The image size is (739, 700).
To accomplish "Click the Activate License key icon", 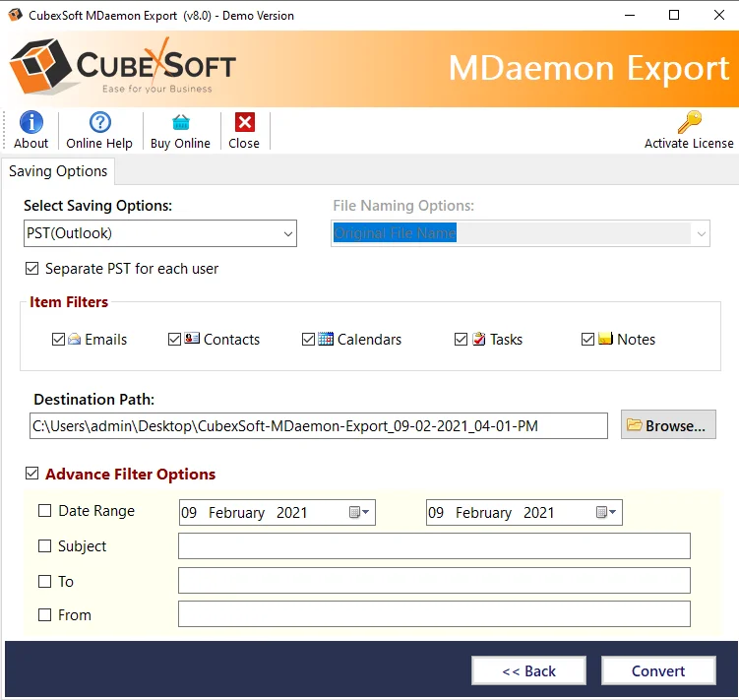I will pyautogui.click(x=689, y=123).
